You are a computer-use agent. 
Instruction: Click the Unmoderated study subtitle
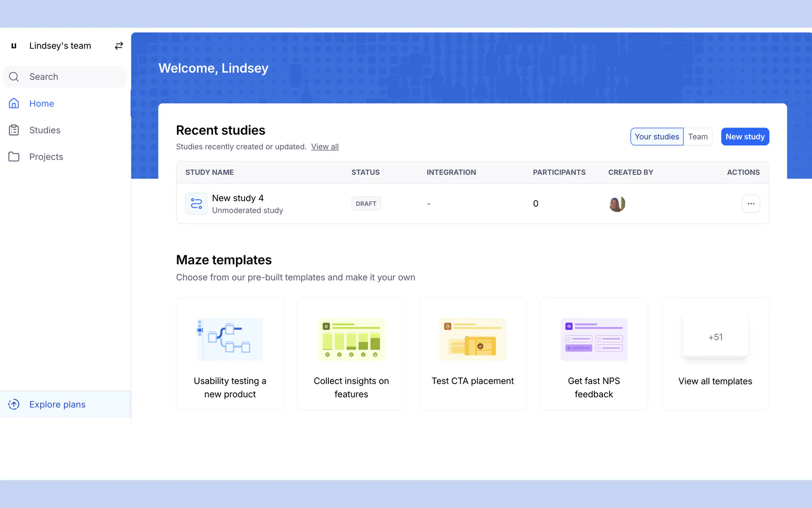point(248,210)
